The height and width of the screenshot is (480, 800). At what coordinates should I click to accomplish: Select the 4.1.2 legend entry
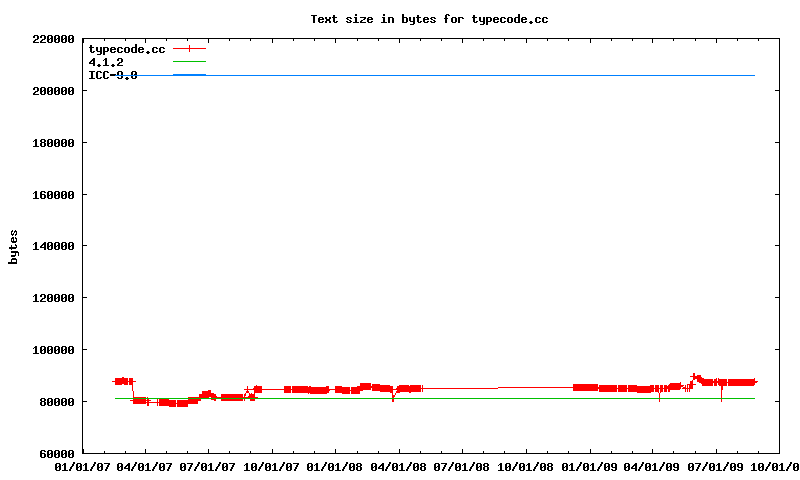coord(106,62)
